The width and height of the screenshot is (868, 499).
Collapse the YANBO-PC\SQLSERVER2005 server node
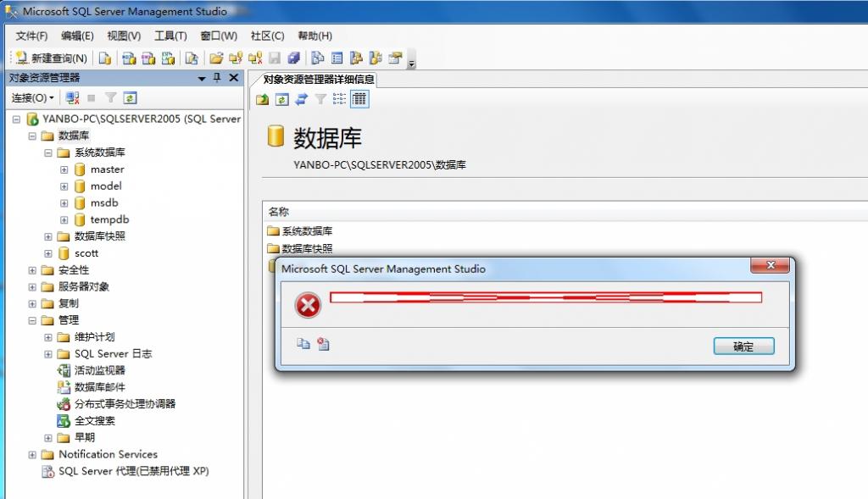point(17,119)
